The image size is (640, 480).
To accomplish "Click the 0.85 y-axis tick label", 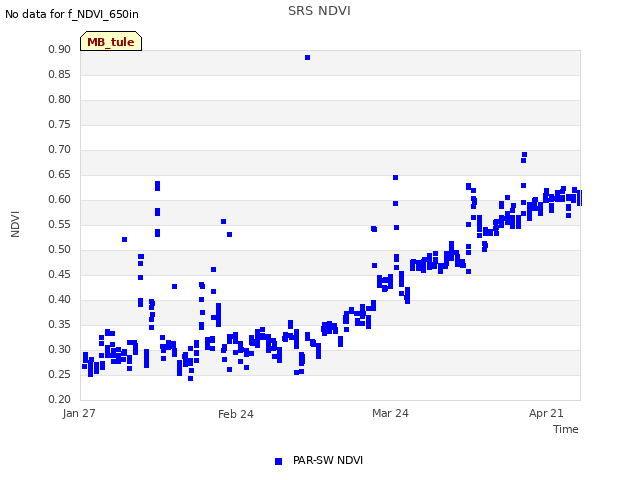I will (x=60, y=74).
